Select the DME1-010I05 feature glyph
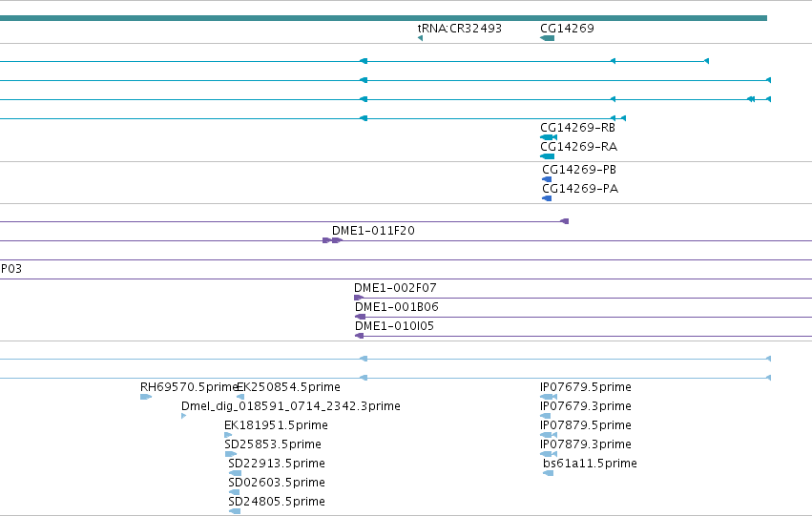The height and width of the screenshot is (516, 812). pos(359,336)
